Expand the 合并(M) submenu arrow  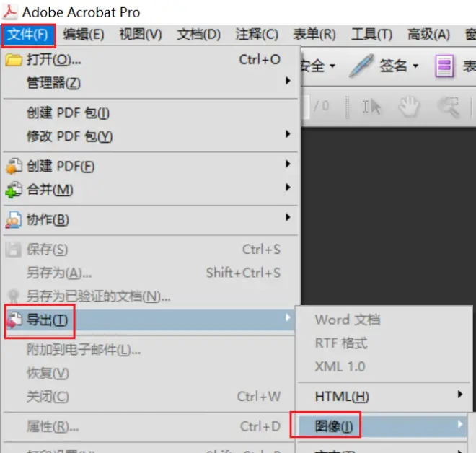pyautogui.click(x=288, y=188)
